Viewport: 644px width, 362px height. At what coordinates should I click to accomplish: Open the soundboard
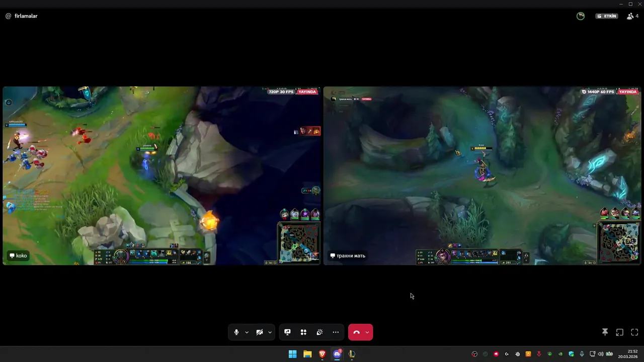(x=319, y=332)
